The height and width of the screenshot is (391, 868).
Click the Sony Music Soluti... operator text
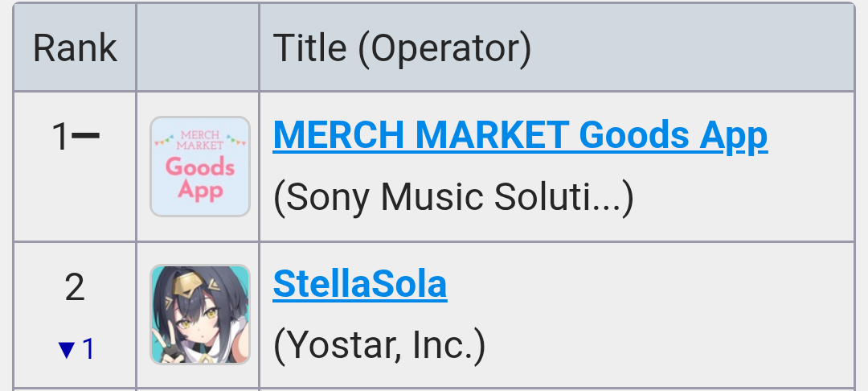click(453, 197)
